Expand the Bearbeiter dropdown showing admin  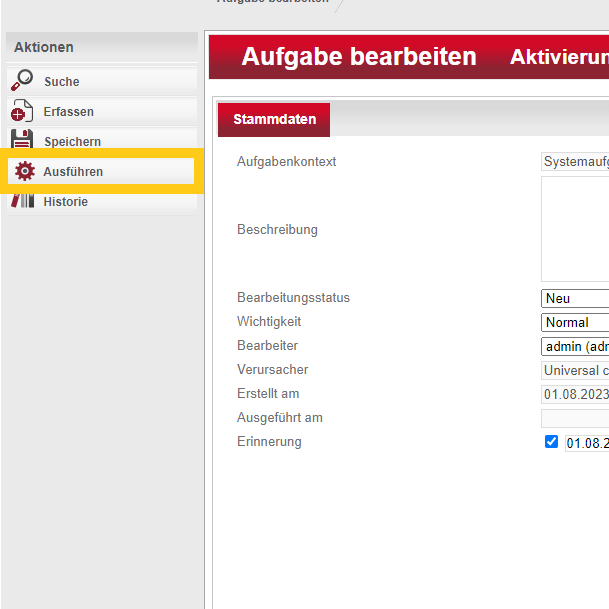[x=575, y=346]
